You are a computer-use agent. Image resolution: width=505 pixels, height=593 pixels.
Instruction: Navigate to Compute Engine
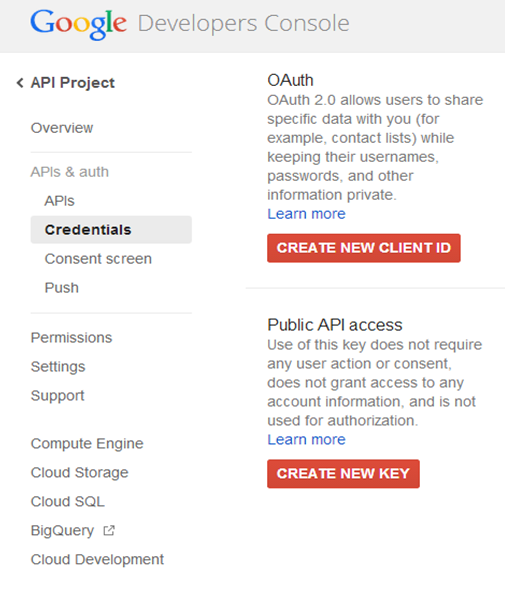click(87, 444)
